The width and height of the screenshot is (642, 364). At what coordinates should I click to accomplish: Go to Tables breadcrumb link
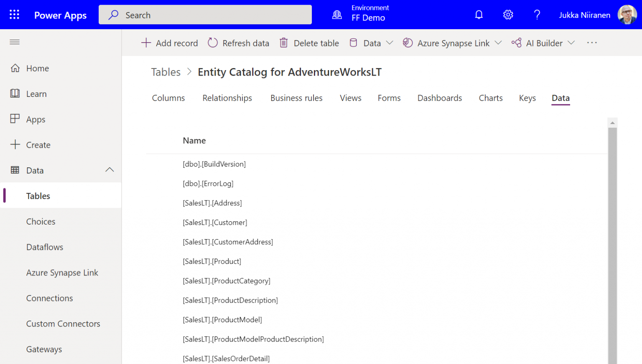click(x=166, y=72)
